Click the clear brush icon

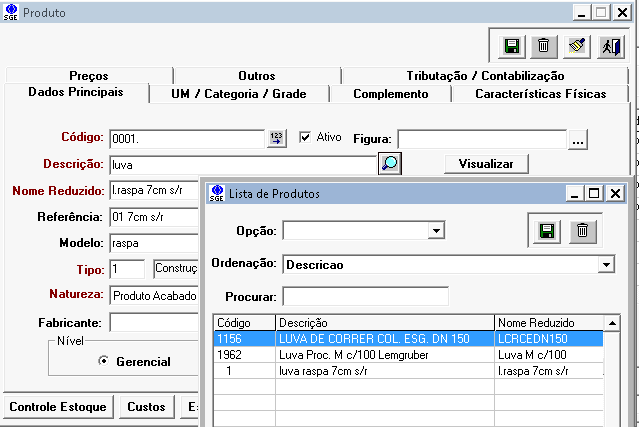[577, 46]
